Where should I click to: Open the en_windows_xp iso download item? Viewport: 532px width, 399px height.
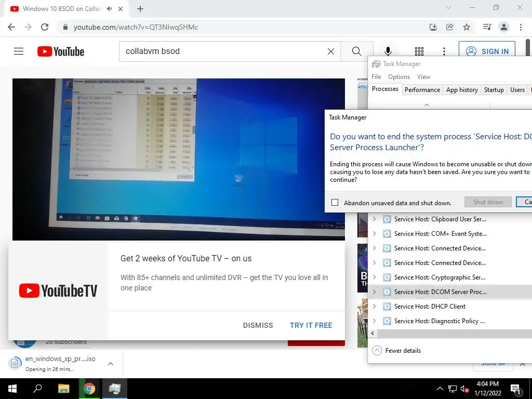56,363
